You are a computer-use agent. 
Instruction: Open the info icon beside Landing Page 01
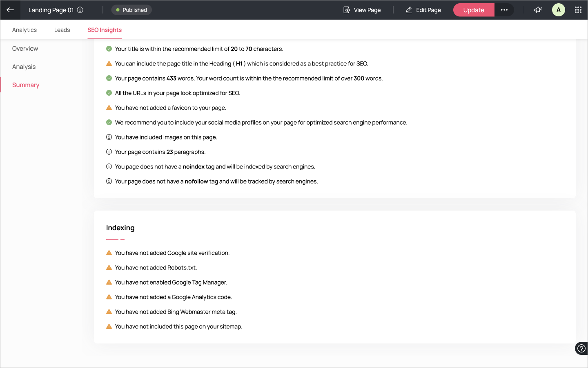(80, 10)
